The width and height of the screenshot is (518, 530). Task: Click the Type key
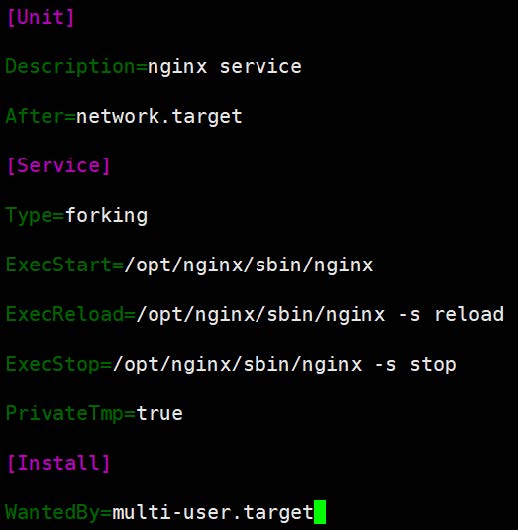click(x=29, y=216)
